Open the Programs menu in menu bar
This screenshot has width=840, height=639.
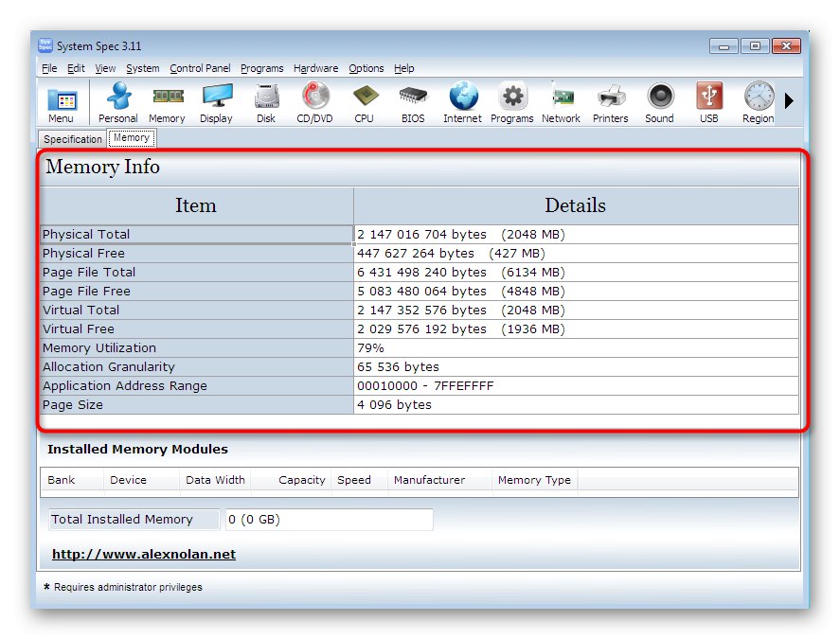tap(262, 68)
